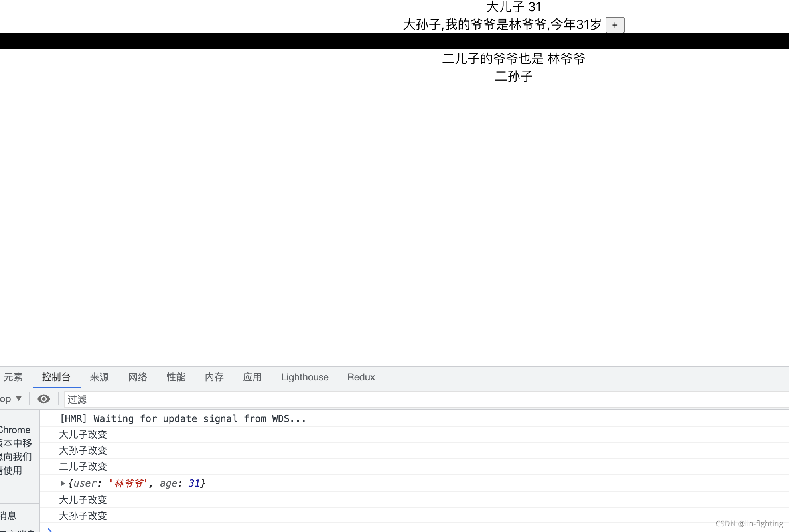Switch to the 性能 (Performance) tab
The width and height of the screenshot is (789, 532).
tap(176, 377)
